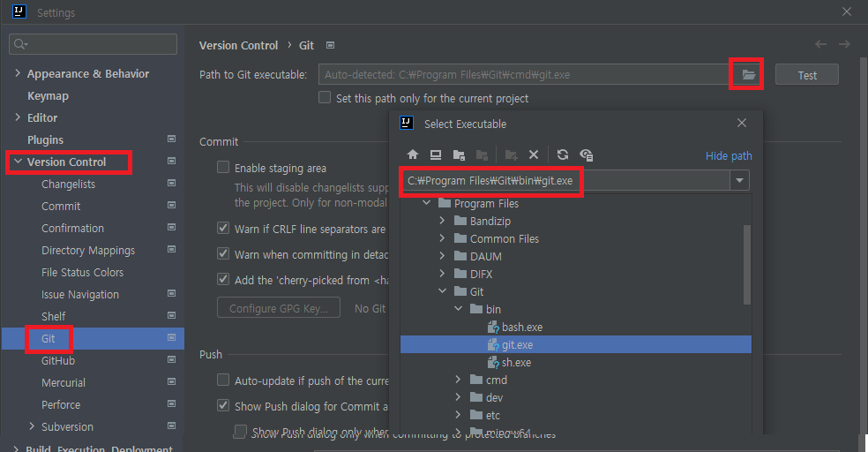Click the project icon beside Commit row
Screen dimensions: 868x452
click(172, 205)
